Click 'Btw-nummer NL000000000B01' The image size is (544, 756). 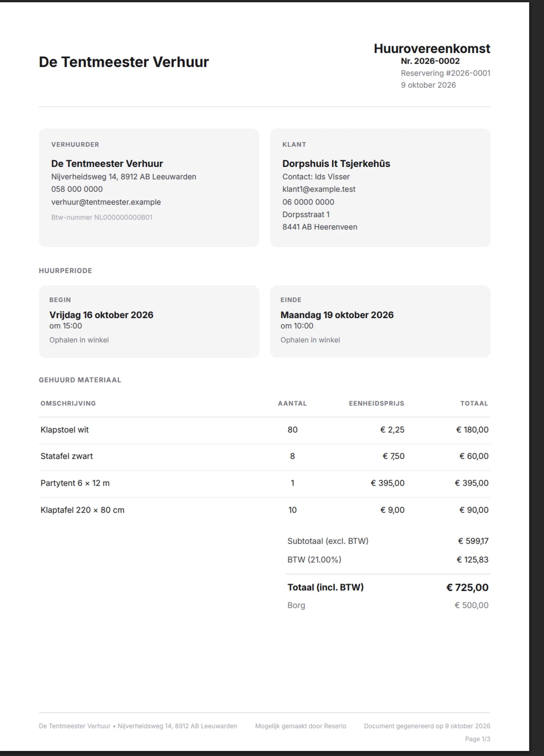[102, 217]
